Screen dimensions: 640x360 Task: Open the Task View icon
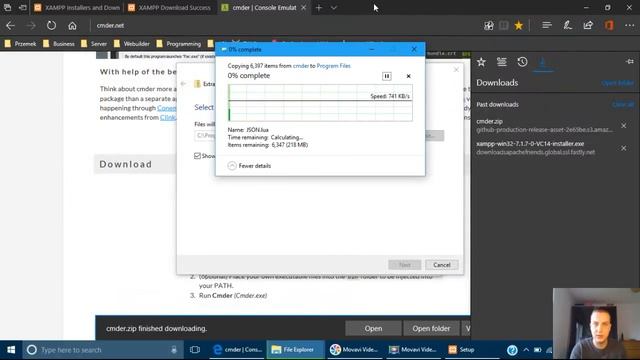pyautogui.click(x=195, y=350)
